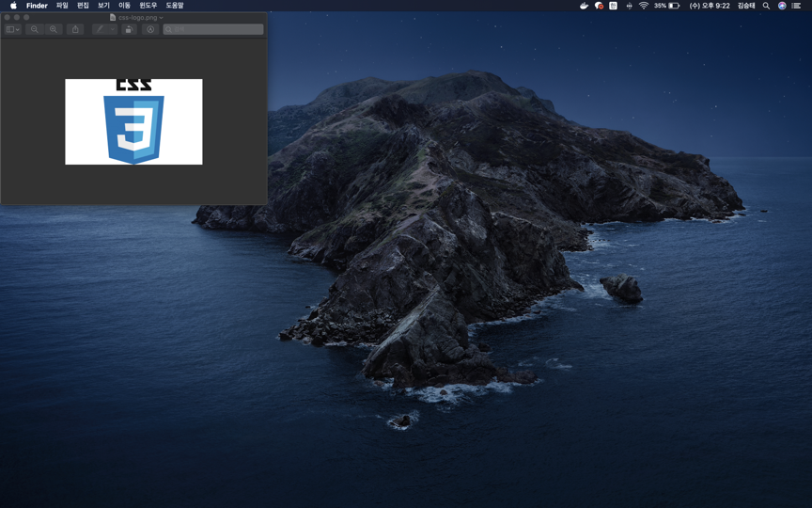
Task: Open the 김승태 user account menu
Action: tap(746, 6)
